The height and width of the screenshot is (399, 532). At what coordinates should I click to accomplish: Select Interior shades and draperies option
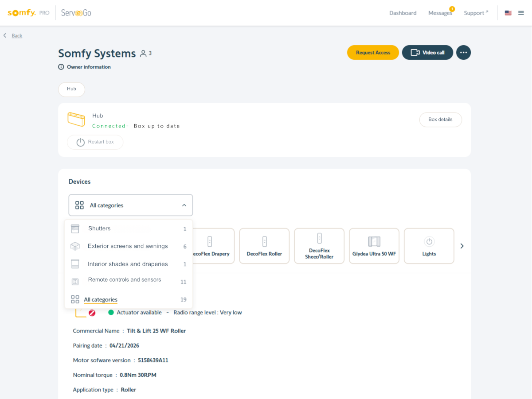pyautogui.click(x=129, y=264)
